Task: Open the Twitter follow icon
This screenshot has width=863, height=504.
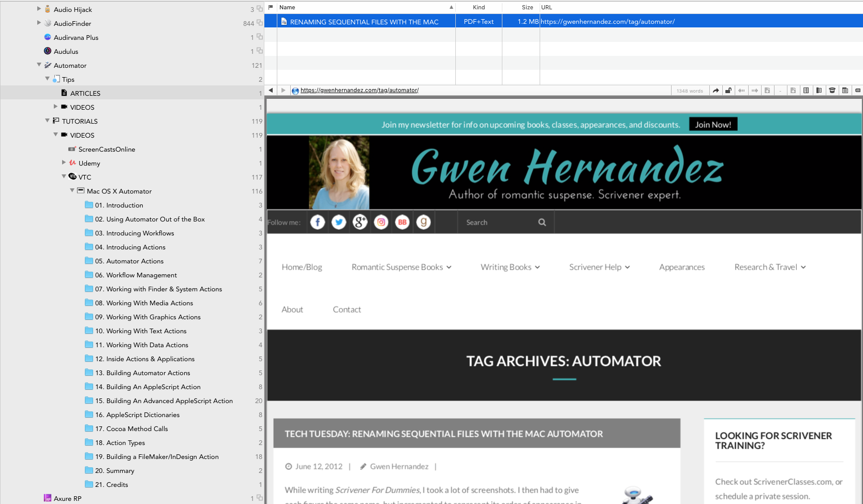Action: [x=339, y=223]
